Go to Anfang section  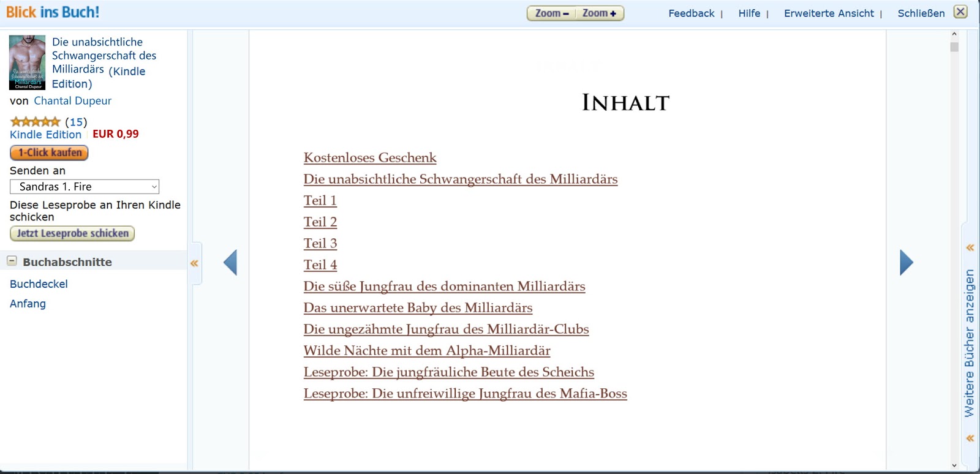[28, 304]
